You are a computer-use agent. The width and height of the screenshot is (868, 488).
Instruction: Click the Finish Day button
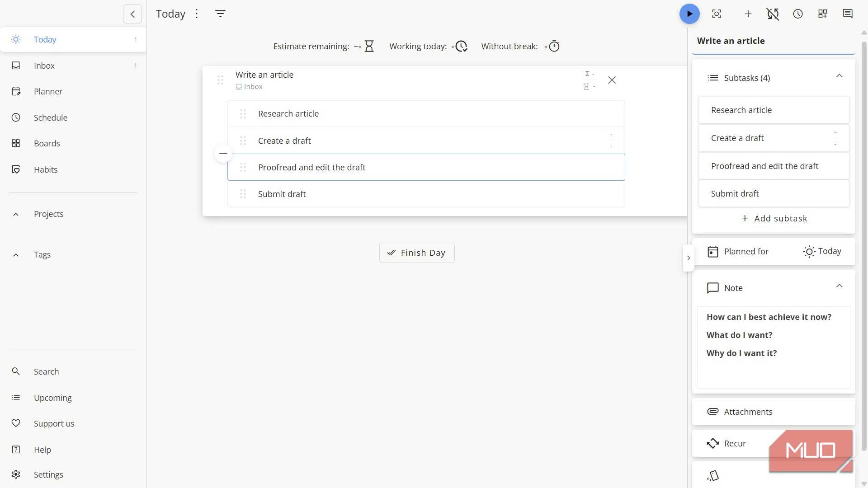(x=417, y=253)
